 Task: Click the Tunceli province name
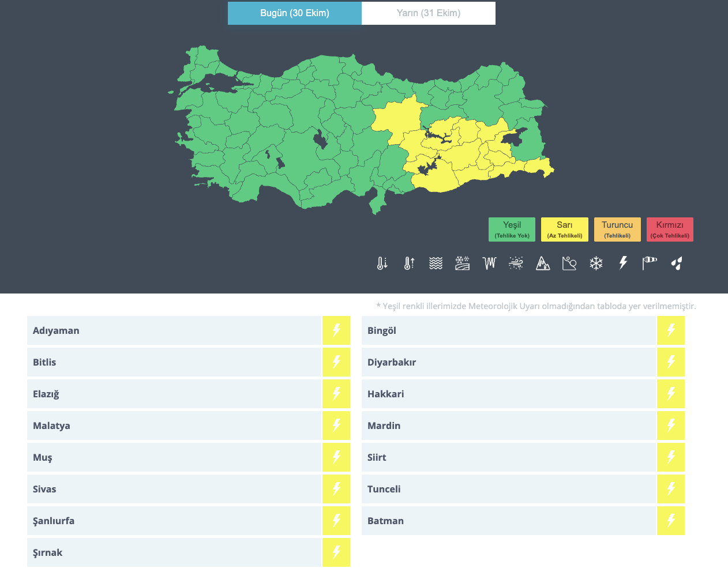coord(384,489)
